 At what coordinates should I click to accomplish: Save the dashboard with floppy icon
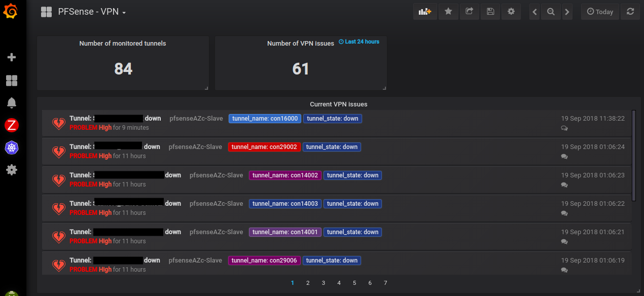(x=490, y=12)
